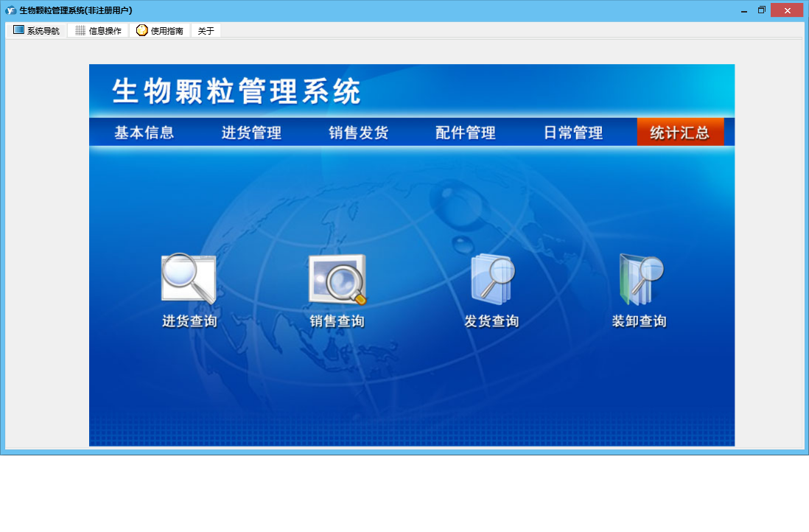The height and width of the screenshot is (532, 809).
Task: Open the 装卸查询 book search icon
Action: [640, 279]
